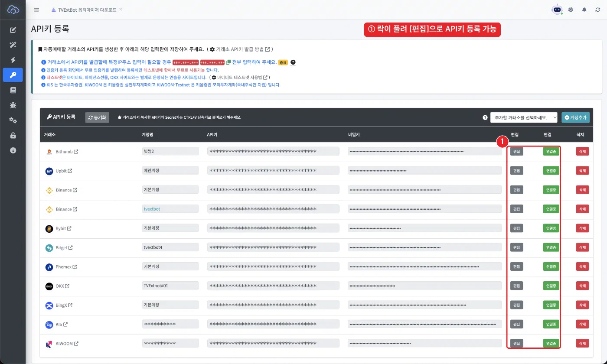607x364 pixels.
Task: Click 연결중 for the Upbit row
Action: (551, 171)
